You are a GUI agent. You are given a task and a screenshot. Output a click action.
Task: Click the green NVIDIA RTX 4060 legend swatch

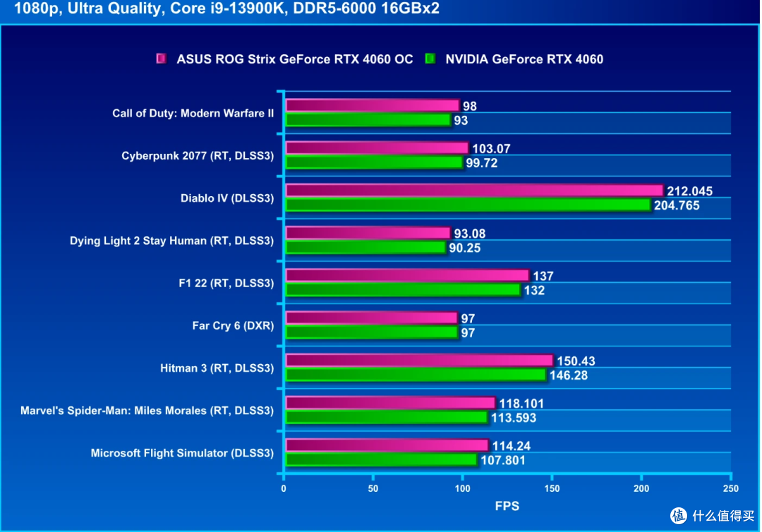coord(430,59)
